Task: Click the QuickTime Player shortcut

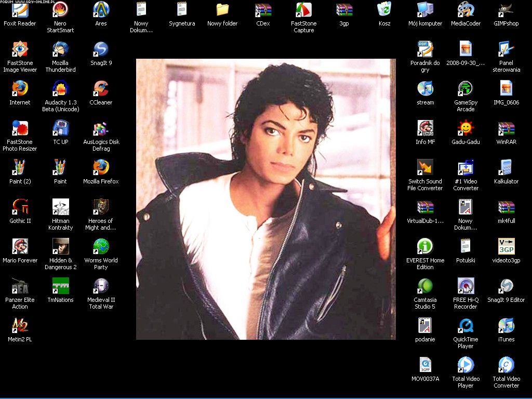Action: [465, 325]
